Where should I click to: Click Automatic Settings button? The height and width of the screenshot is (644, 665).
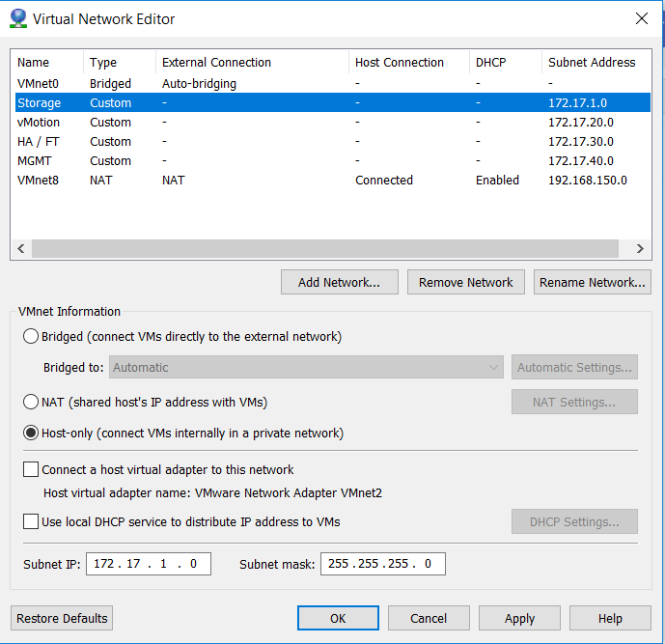point(574,367)
